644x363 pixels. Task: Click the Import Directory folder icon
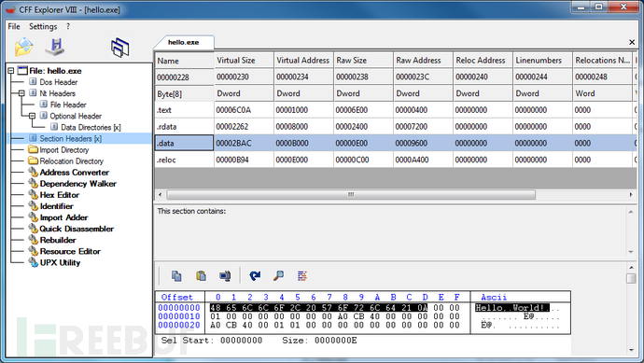(34, 149)
